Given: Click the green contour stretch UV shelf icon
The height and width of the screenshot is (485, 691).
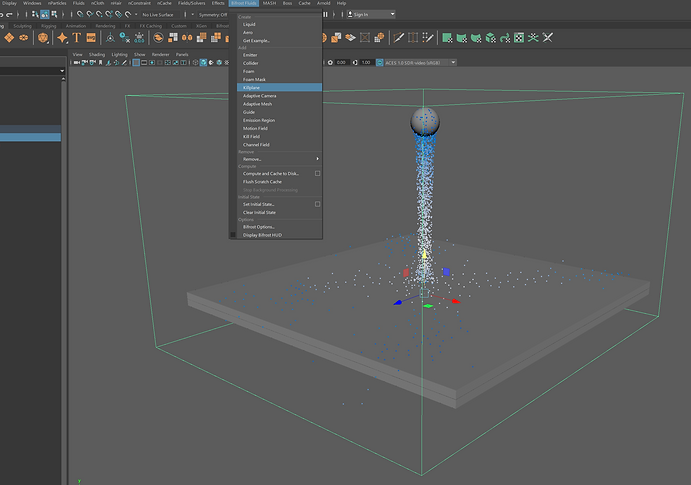Looking at the screenshot, I should click(x=505, y=38).
